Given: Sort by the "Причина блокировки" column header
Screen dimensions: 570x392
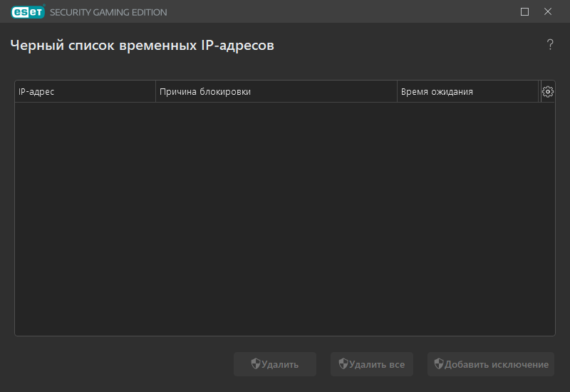Looking at the screenshot, I should (276, 92).
